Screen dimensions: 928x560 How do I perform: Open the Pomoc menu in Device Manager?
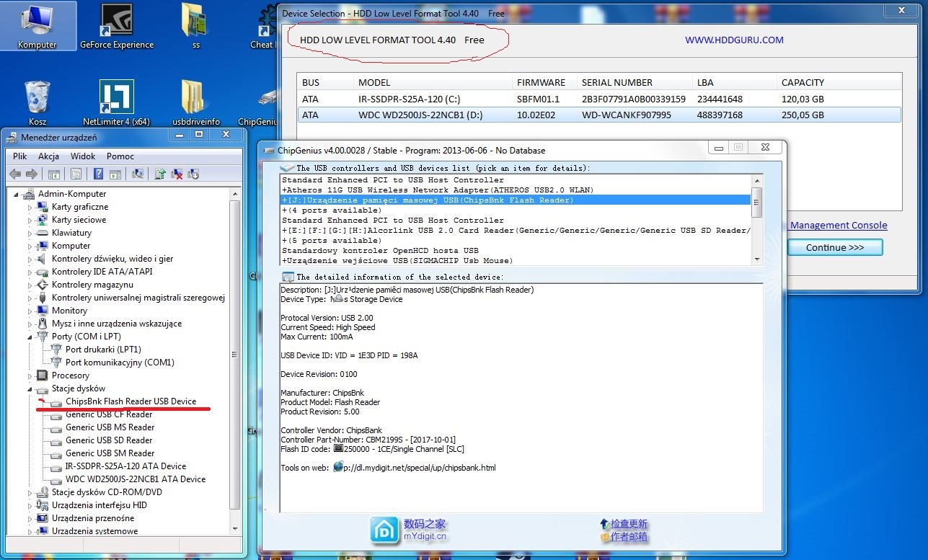[120, 156]
